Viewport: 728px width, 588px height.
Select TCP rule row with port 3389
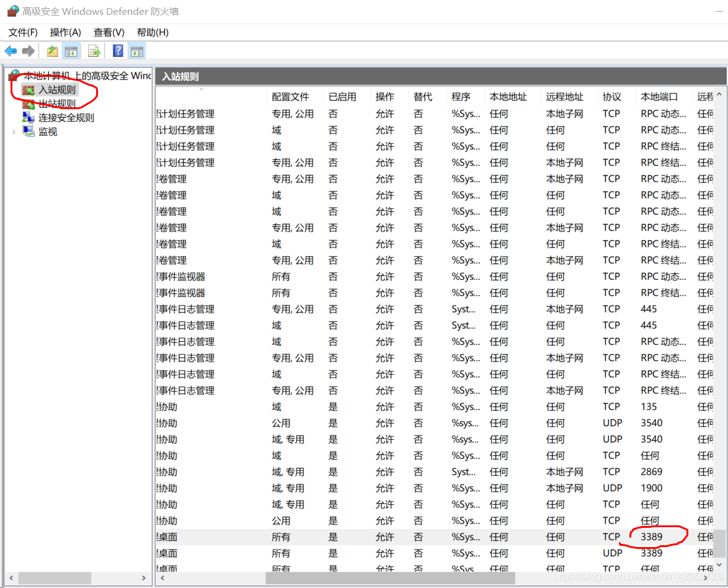pos(435,537)
